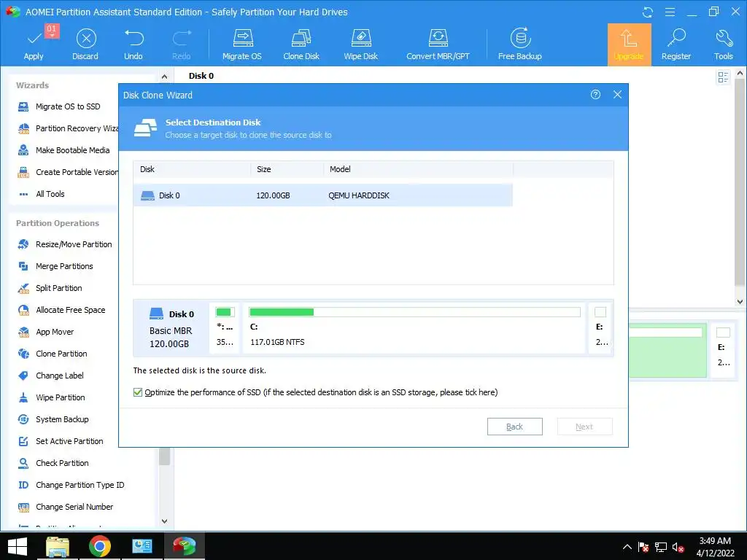The height and width of the screenshot is (560, 747).
Task: Open Migrate OS from the toolbar
Action: tap(242, 44)
